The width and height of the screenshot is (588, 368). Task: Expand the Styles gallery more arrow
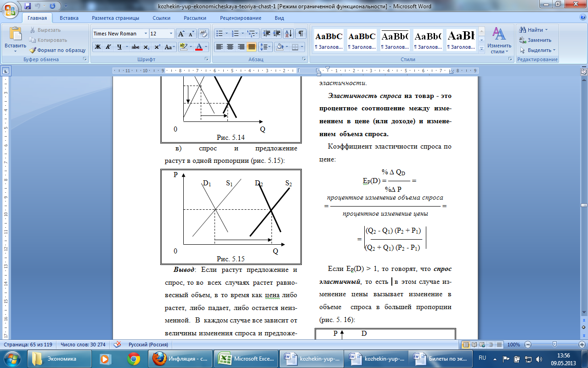(x=481, y=49)
